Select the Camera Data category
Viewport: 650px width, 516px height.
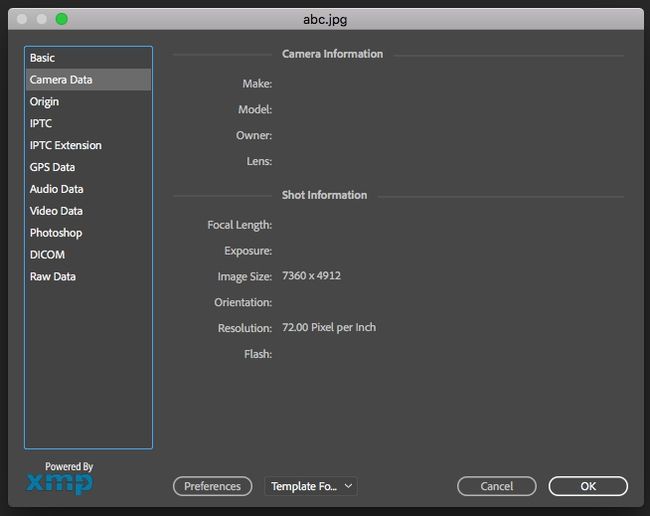[61, 80]
